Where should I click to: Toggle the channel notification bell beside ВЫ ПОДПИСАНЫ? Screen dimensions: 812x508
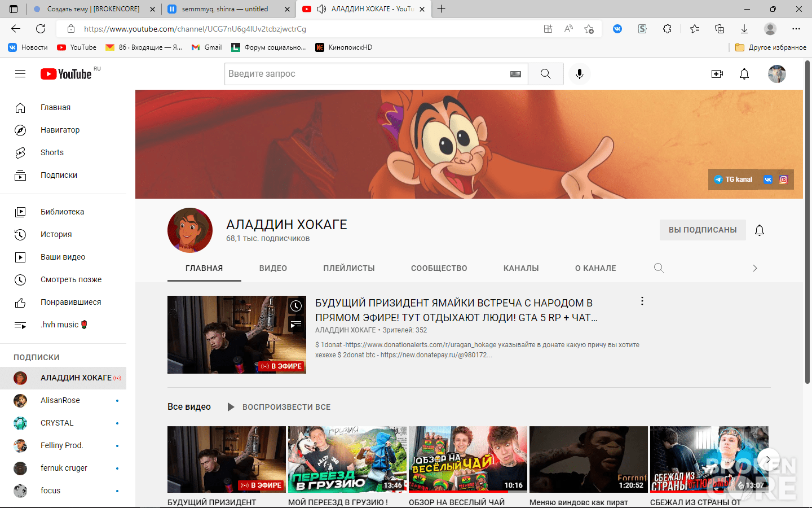(x=760, y=230)
